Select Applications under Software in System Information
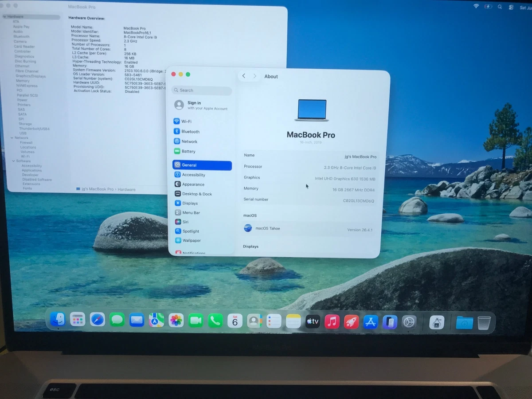The width and height of the screenshot is (532, 399). click(32, 170)
